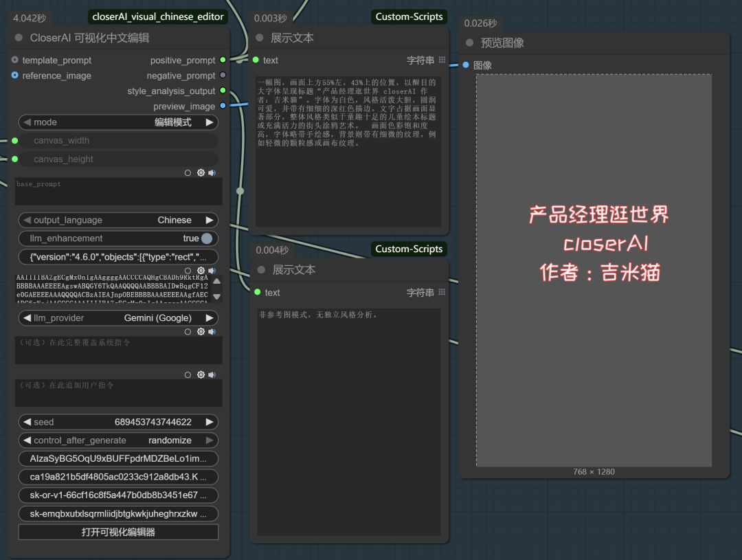742x560 pixels.
Task: Click the 字符串 grid icon on the upper 展示文本 node
Action: coord(442,60)
